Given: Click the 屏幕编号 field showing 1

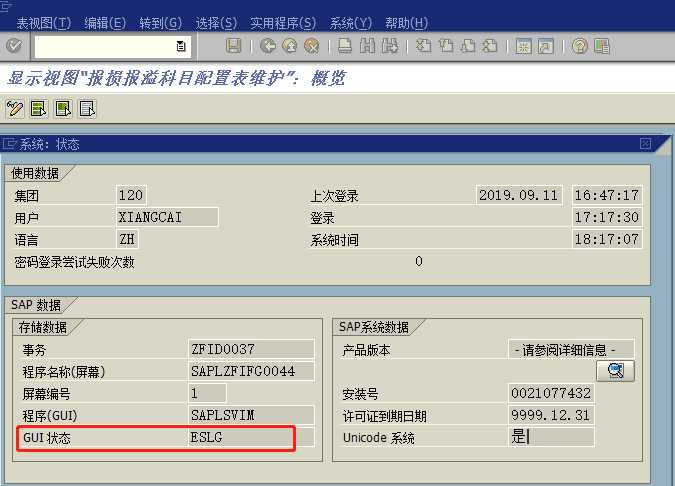Looking at the screenshot, I should [x=207, y=393].
